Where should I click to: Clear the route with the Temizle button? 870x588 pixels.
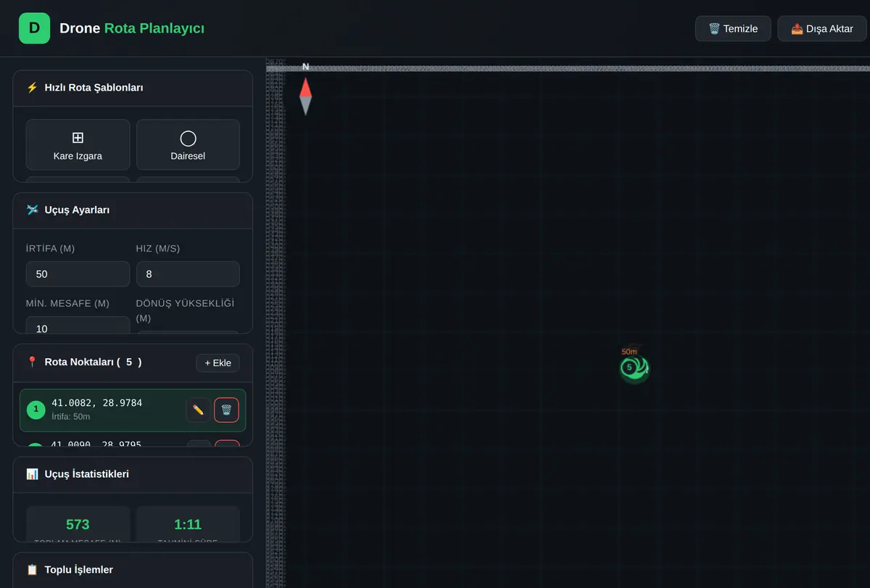[x=733, y=28]
